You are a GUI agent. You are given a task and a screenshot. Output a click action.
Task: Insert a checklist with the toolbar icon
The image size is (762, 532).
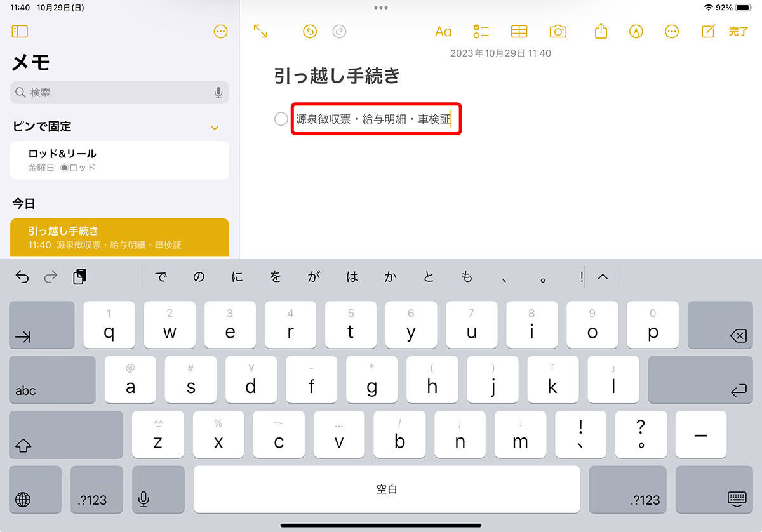[481, 31]
